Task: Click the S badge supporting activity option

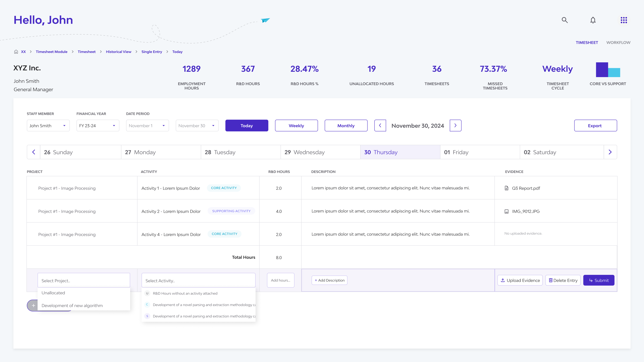Action: click(147, 316)
